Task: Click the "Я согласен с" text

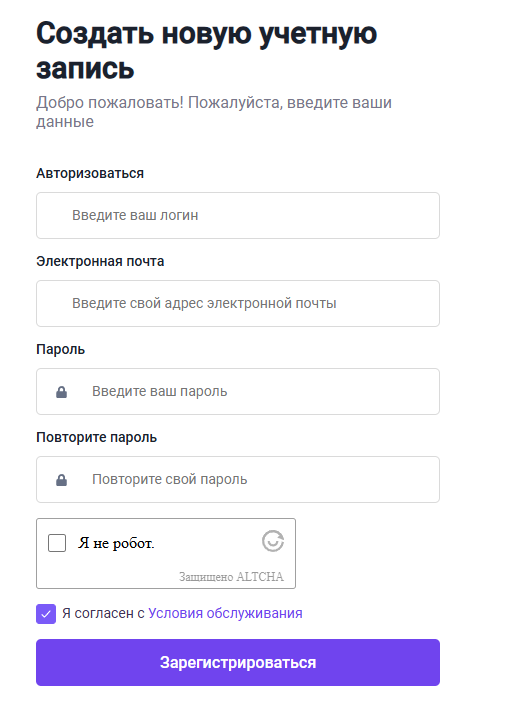Action: click(x=103, y=613)
